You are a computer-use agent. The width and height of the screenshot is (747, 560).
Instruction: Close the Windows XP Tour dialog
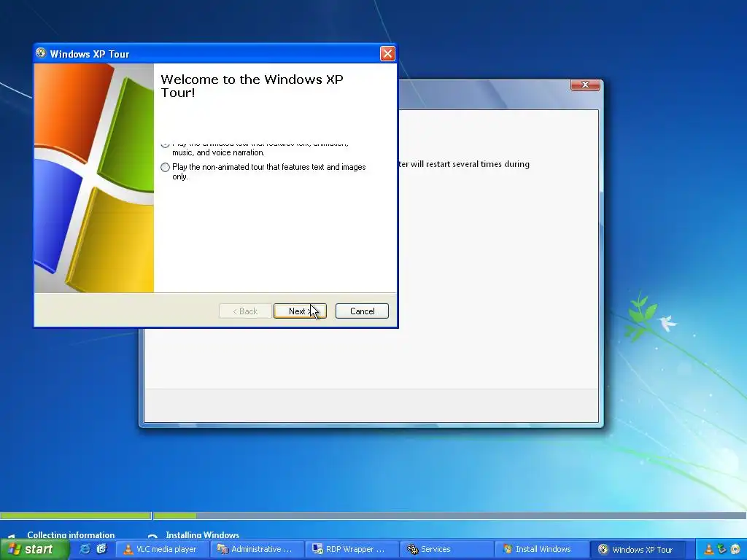pyautogui.click(x=387, y=54)
